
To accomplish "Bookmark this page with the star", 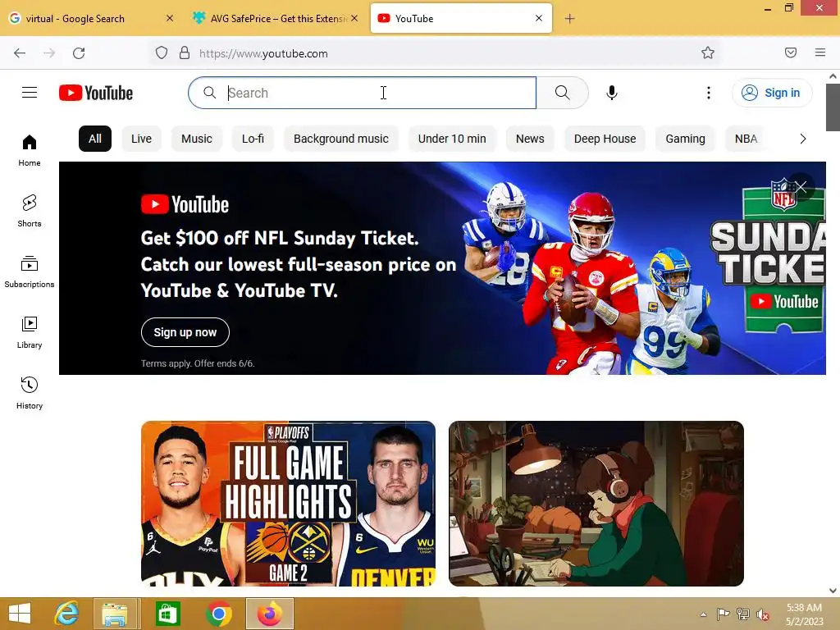I will 708,52.
